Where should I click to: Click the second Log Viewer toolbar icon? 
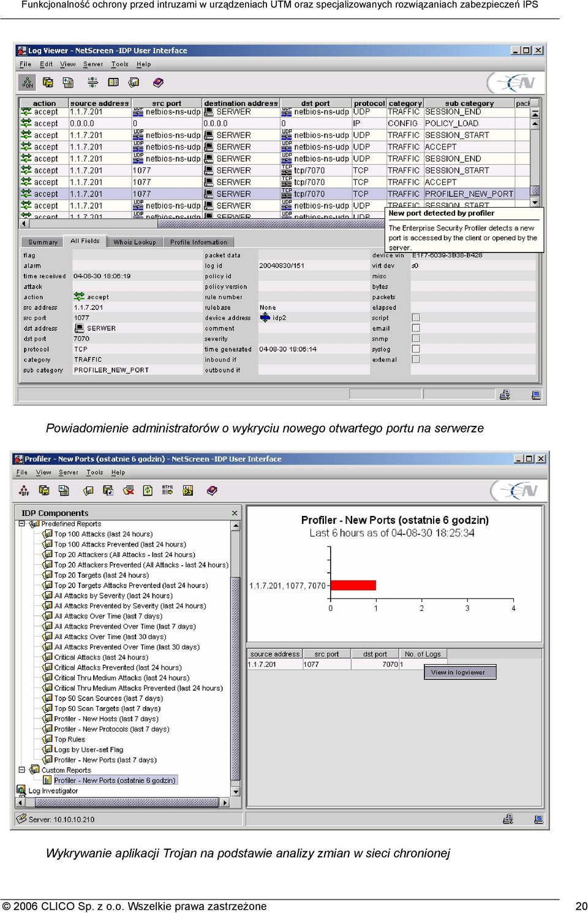point(48,82)
